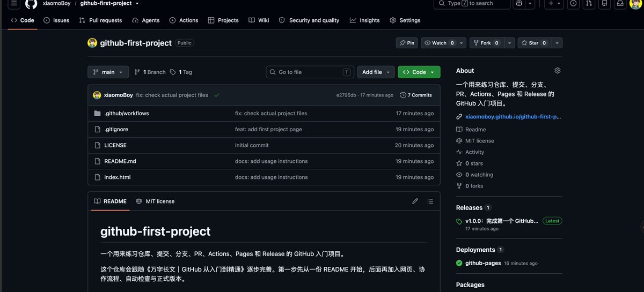This screenshot has height=292, width=644.
Task: Open the Security and quality tab
Action: point(309,20)
